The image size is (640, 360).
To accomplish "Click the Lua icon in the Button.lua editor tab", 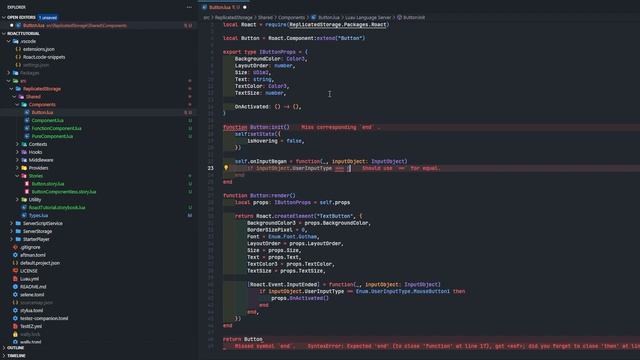I will pos(204,7).
